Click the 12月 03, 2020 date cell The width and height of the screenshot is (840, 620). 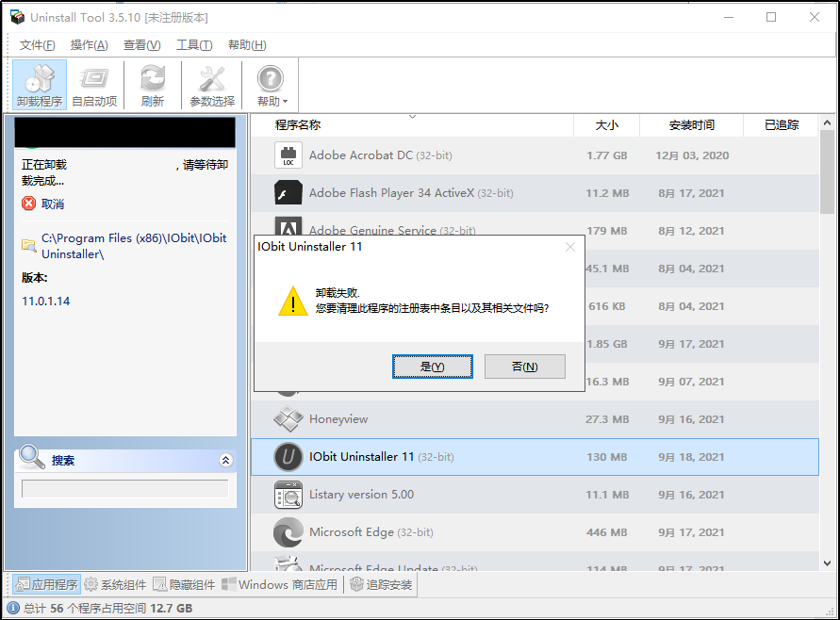coord(692,155)
